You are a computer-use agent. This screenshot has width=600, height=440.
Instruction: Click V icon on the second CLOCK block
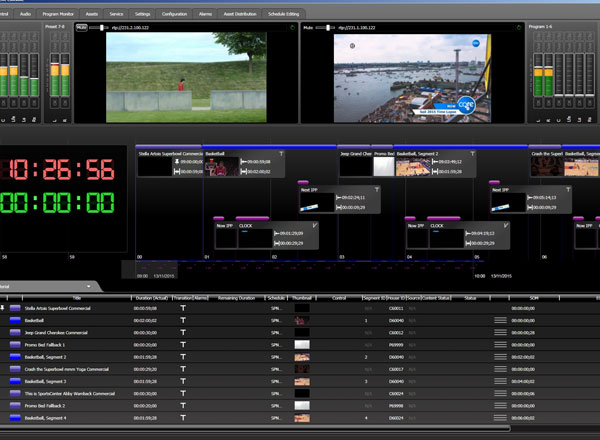click(506, 226)
